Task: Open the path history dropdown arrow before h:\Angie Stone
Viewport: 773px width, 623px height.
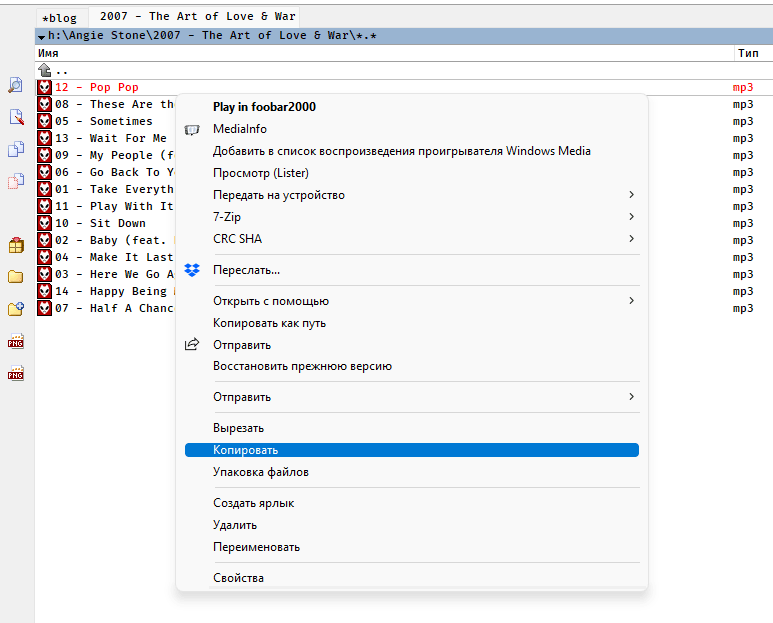Action: (x=41, y=36)
